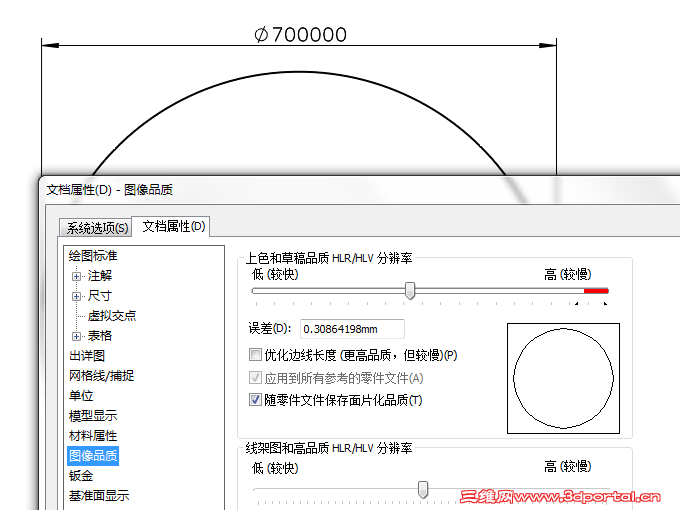
Task: Expand the 表格 tree node
Action: click(x=76, y=336)
